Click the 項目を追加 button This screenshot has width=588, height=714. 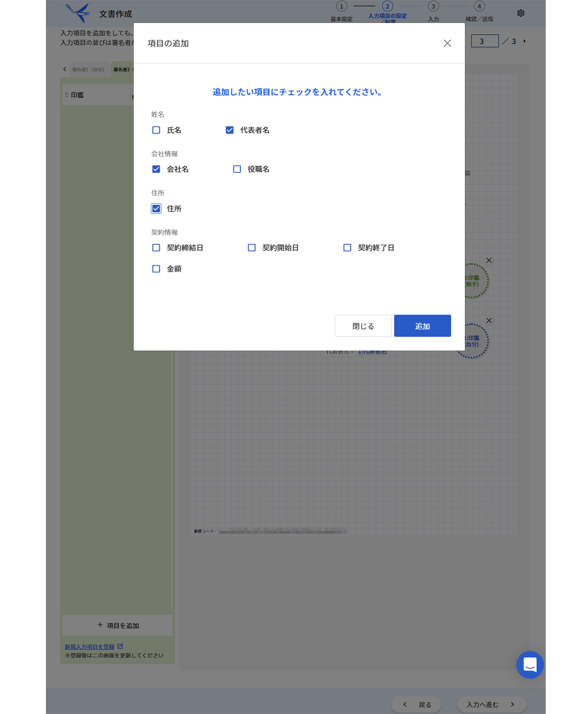click(x=118, y=625)
